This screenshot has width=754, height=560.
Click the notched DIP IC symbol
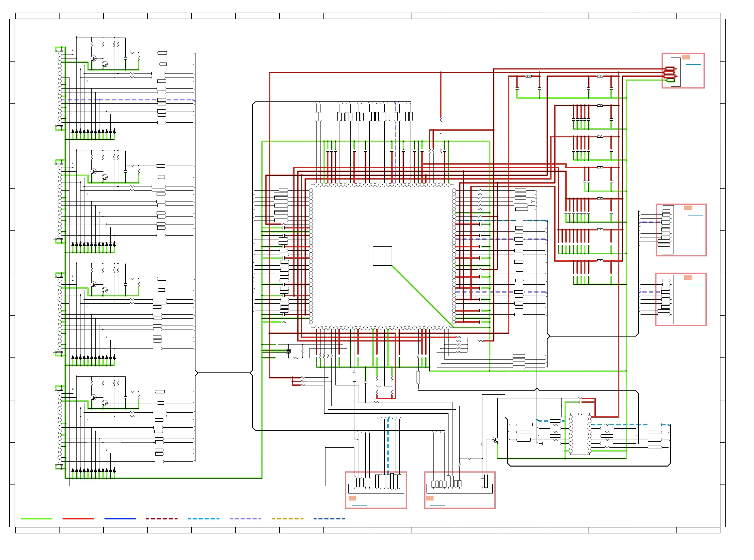point(580,434)
